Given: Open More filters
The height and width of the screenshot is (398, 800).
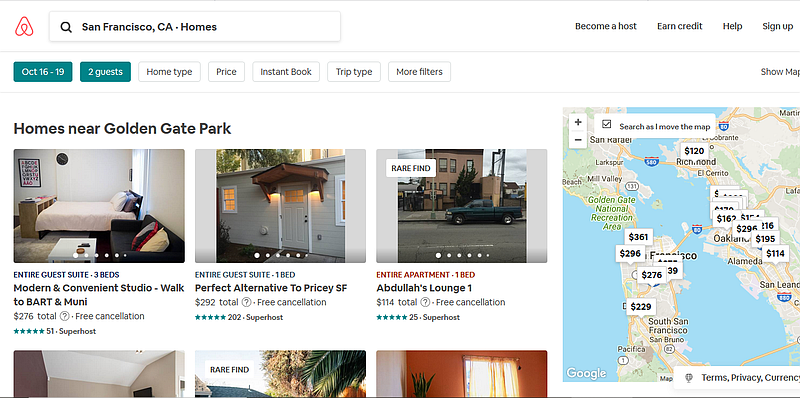Looking at the screenshot, I should click(x=419, y=72).
